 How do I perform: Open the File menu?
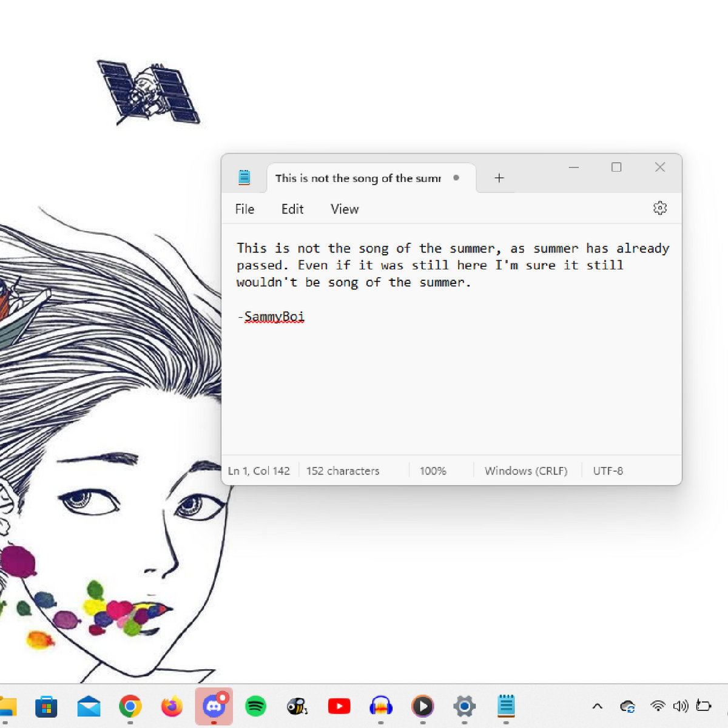click(244, 209)
